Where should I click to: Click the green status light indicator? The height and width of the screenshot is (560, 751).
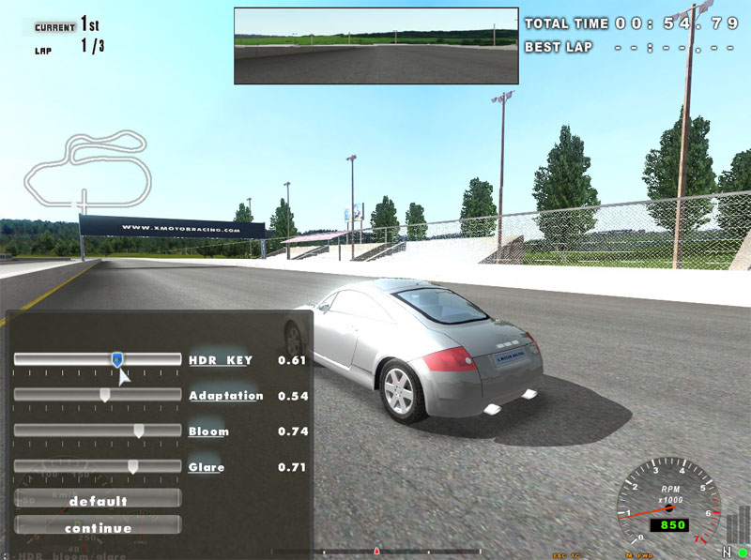pyautogui.click(x=742, y=552)
